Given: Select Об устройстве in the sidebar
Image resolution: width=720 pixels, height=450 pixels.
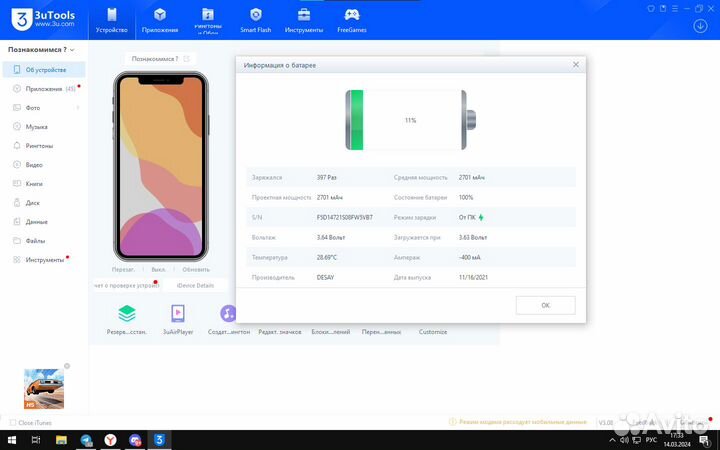Looking at the screenshot, I should point(44,70).
